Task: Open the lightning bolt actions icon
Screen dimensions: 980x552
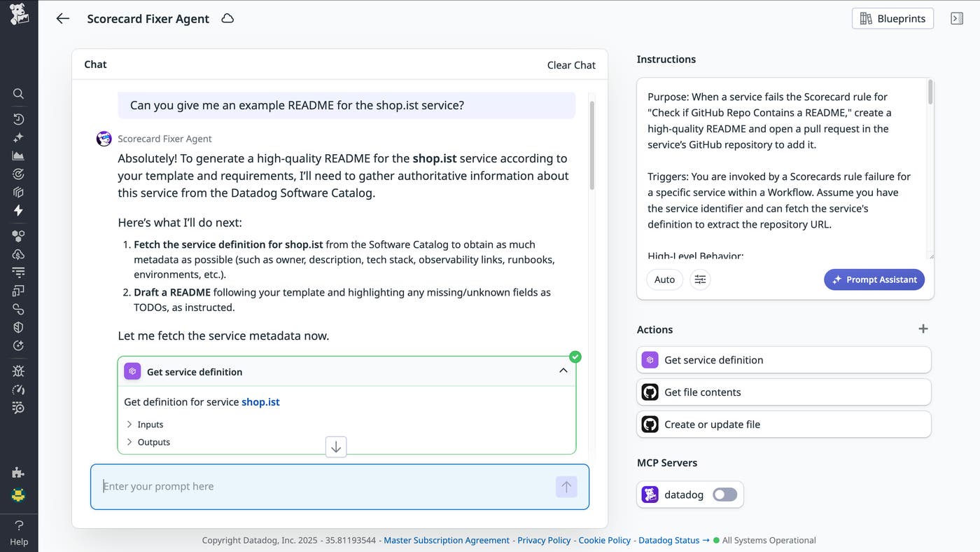Action: tap(19, 210)
